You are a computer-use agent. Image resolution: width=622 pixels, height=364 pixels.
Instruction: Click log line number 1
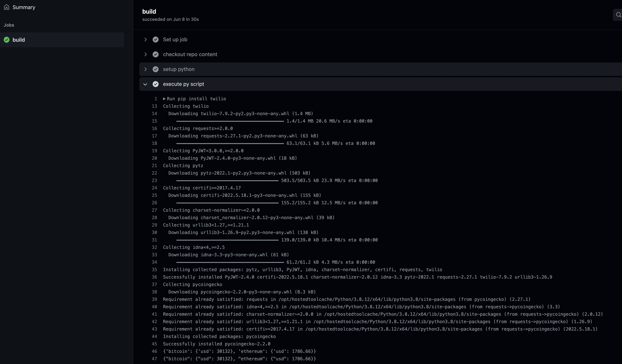point(156,99)
